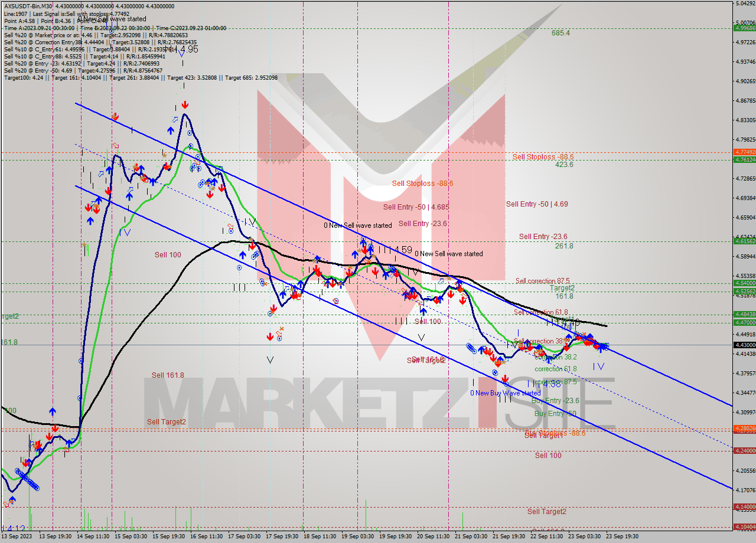This screenshot has height=543, width=756.
Task: Click the '15 Sep 19:30' time axis label
Action: pos(170,537)
